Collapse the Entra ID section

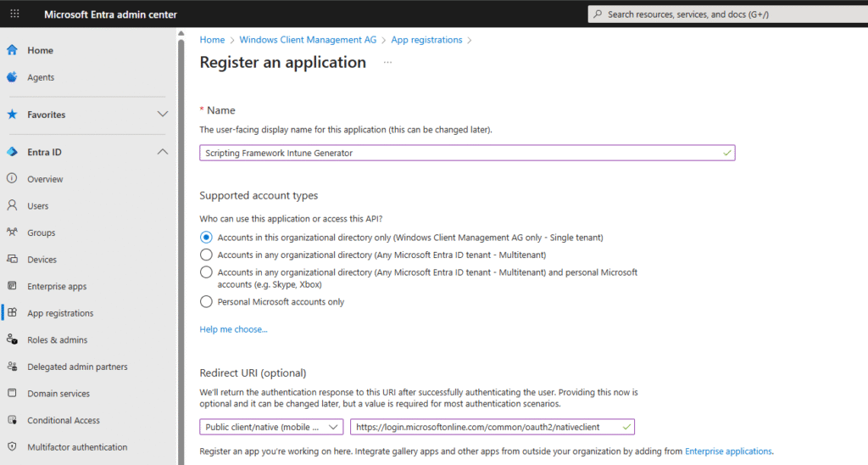163,152
